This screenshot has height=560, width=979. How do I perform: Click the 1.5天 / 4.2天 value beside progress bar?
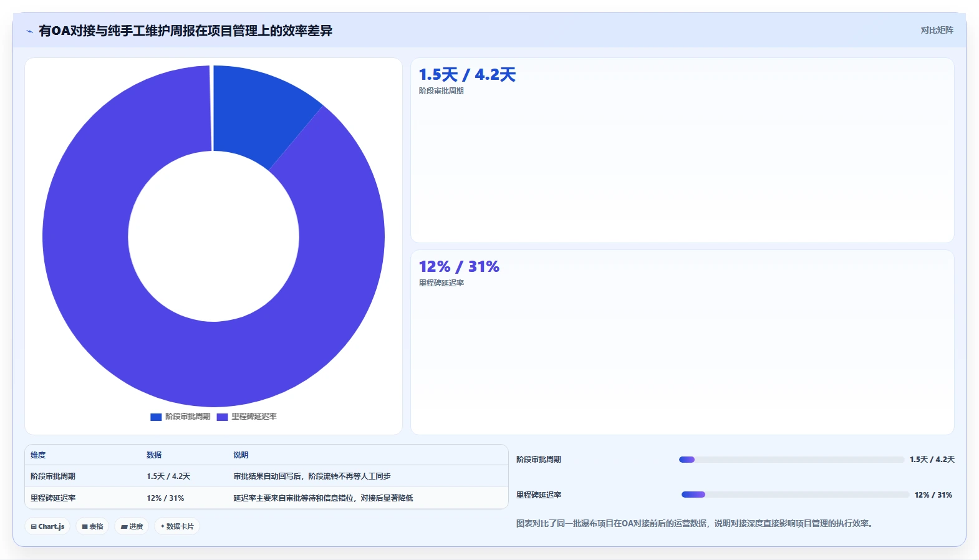point(932,460)
